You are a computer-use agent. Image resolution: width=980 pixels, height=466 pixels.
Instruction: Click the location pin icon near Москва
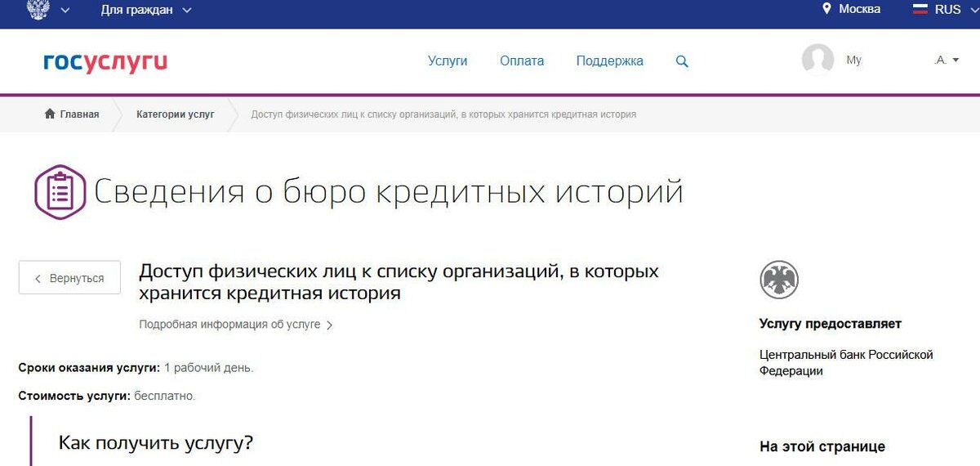(826, 9)
